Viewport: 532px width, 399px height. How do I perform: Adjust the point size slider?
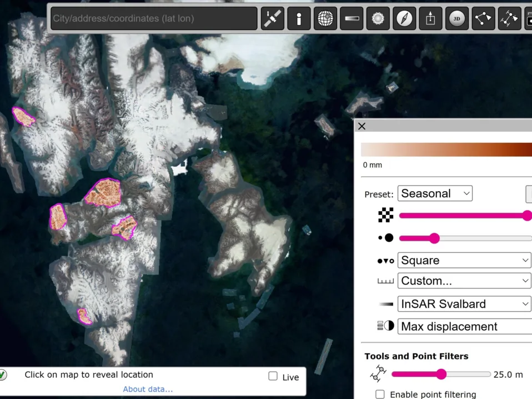pos(465,238)
